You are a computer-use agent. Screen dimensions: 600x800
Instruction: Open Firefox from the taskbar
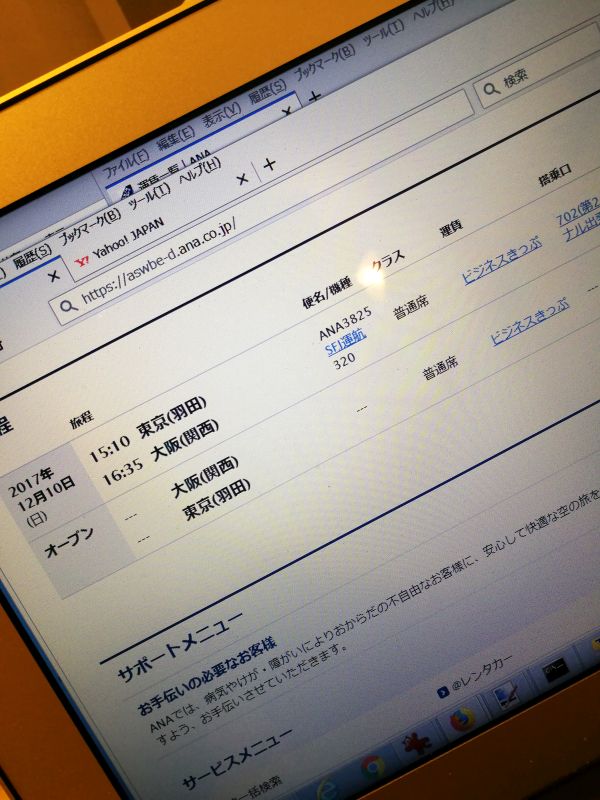pyautogui.click(x=462, y=720)
